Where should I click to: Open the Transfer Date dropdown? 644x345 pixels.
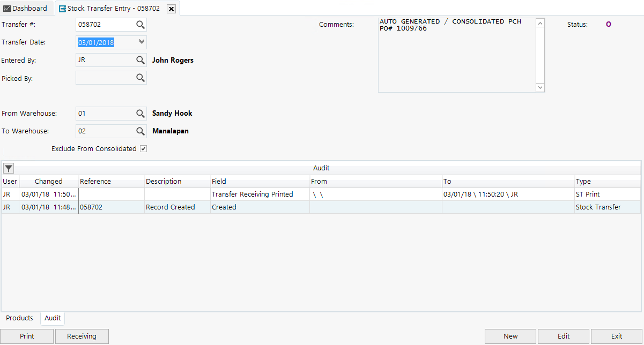[x=142, y=42]
